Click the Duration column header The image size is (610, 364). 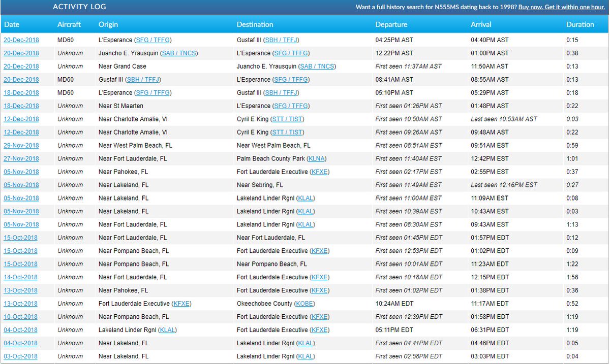580,24
